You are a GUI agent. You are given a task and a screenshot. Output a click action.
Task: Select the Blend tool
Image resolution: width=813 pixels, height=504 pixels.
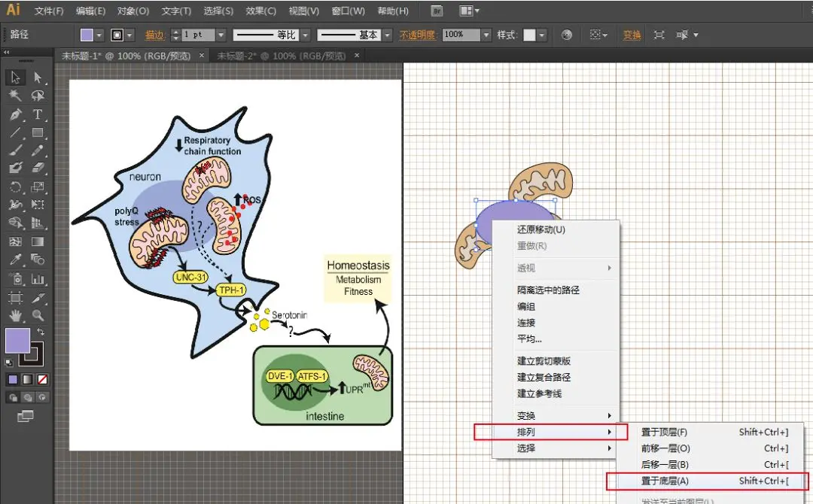[x=38, y=260]
